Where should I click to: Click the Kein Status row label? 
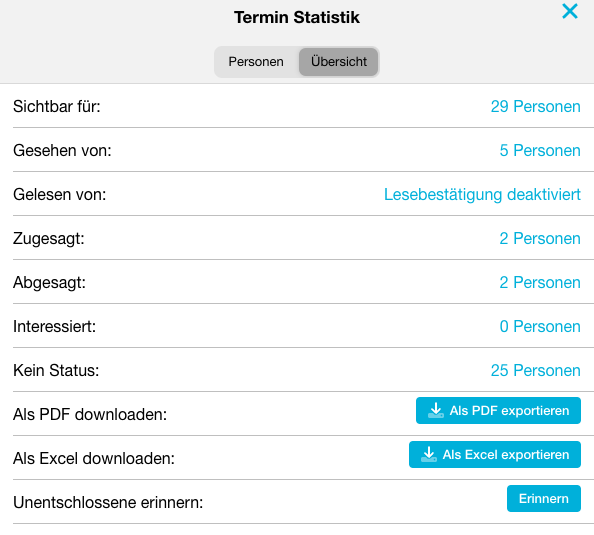[x=56, y=370]
